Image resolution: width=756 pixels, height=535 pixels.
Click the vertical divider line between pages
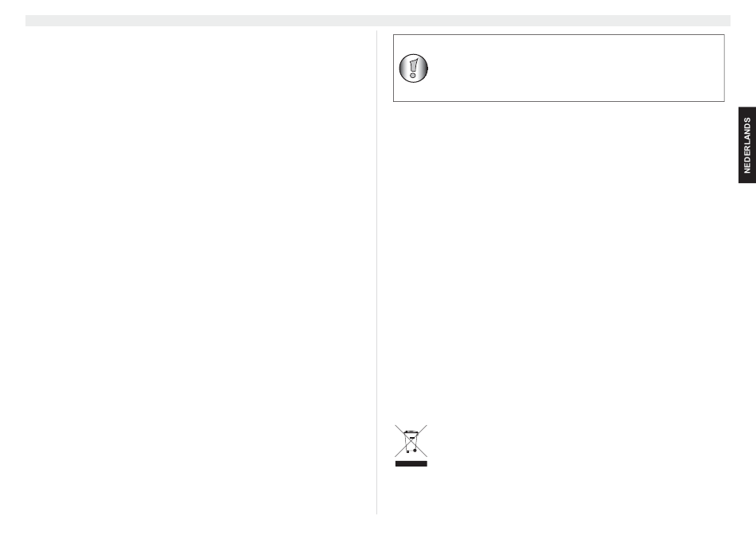pos(376,272)
